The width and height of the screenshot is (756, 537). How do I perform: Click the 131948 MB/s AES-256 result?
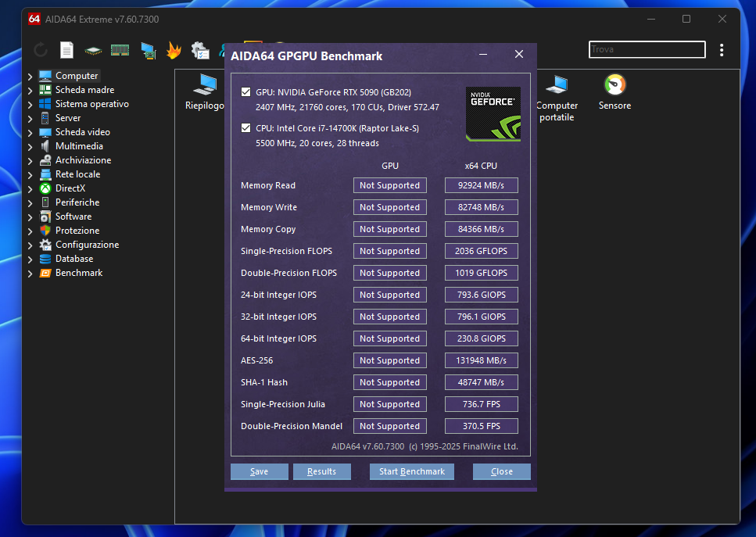(x=481, y=360)
